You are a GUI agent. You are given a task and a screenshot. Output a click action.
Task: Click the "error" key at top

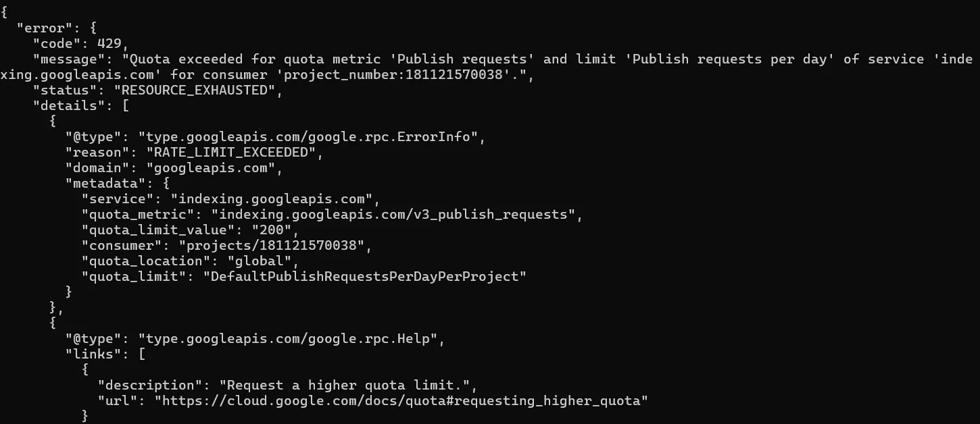[x=41, y=27]
